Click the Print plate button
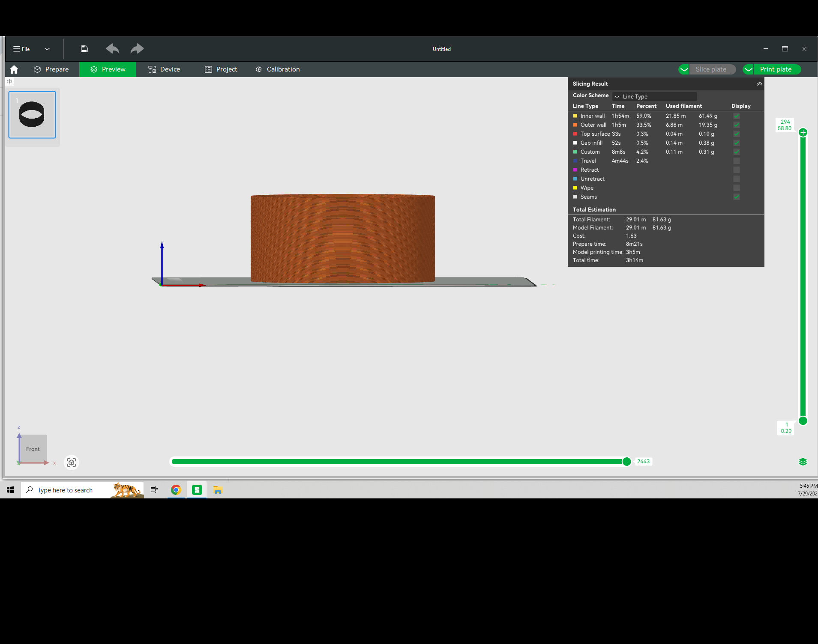This screenshot has height=644, width=818. point(777,69)
